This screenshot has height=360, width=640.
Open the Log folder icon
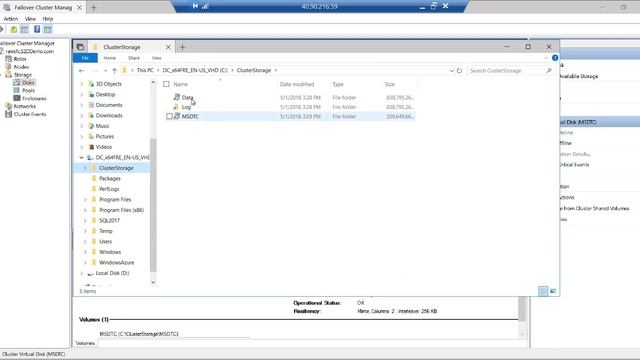[x=177, y=107]
